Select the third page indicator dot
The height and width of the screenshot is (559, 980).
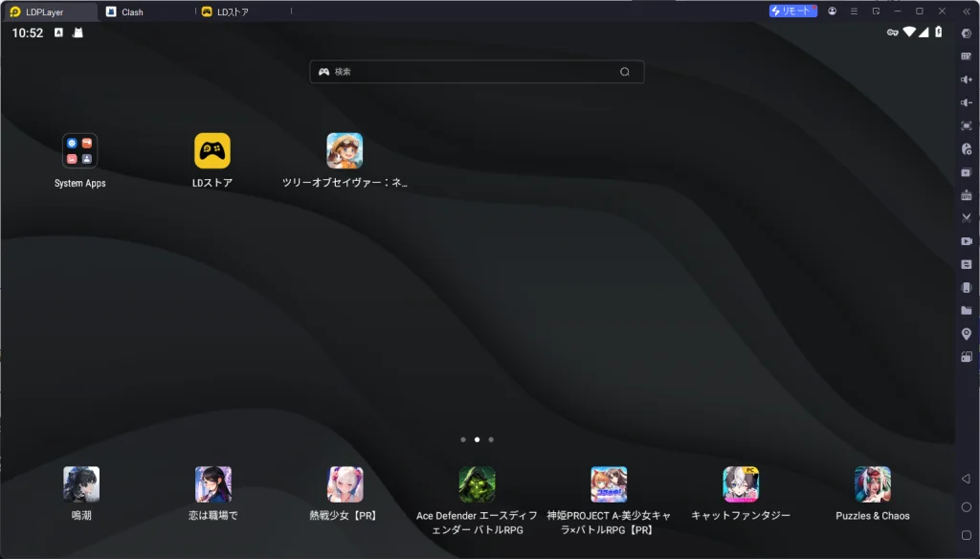(491, 439)
